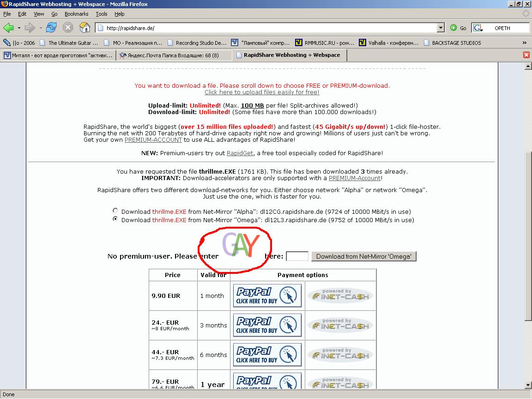Viewport: 532px width, 399px height.
Task: Click the URL address field
Action: [x=266, y=28]
